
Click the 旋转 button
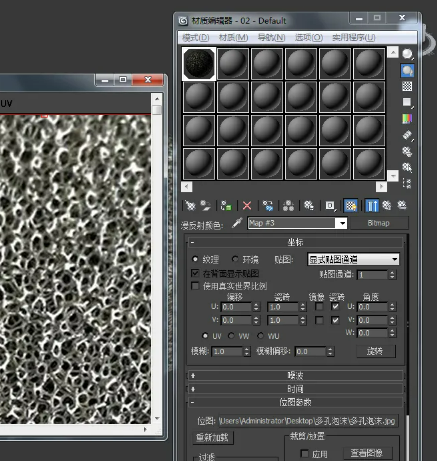(375, 351)
